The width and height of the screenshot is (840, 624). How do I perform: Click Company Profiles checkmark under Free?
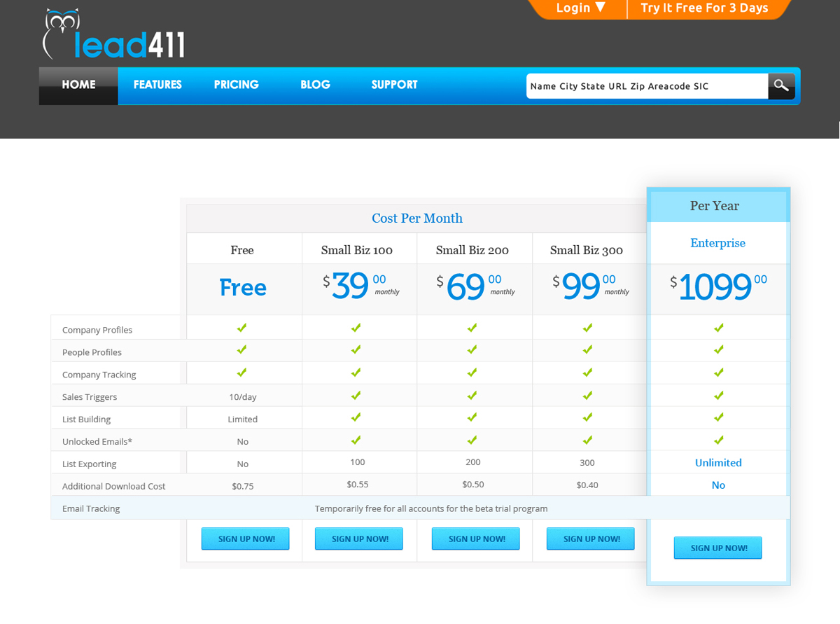[x=241, y=327]
